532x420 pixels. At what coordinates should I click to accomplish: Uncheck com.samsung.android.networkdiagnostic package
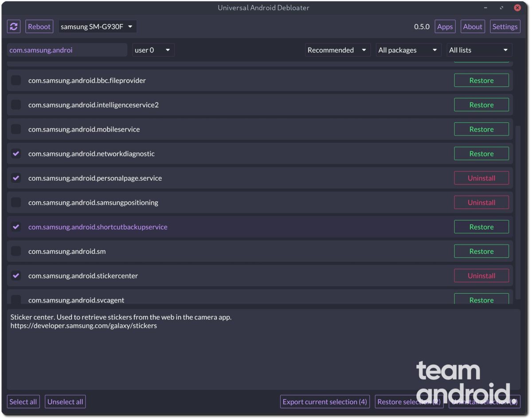pyautogui.click(x=16, y=154)
